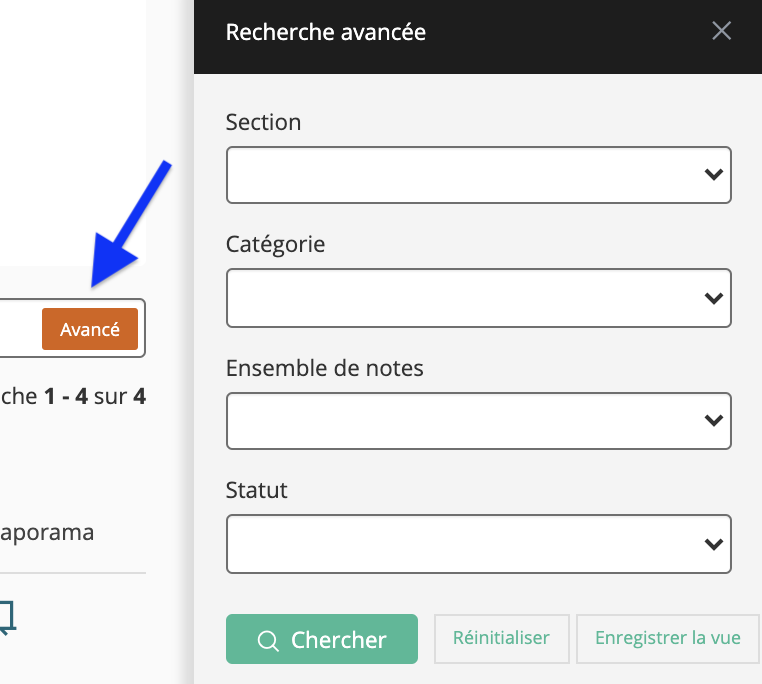Reset filters with Réinitialiser
Image resolution: width=762 pixels, height=684 pixels.
click(x=502, y=638)
